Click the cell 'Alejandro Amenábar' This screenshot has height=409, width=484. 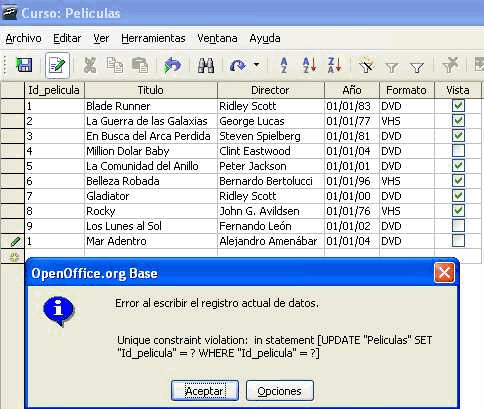(x=271, y=241)
